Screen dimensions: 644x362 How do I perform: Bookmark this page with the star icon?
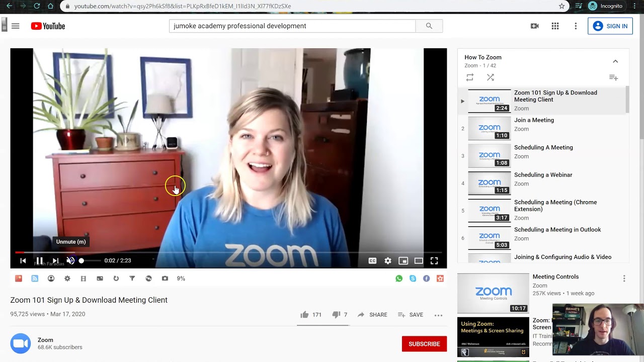pos(561,6)
